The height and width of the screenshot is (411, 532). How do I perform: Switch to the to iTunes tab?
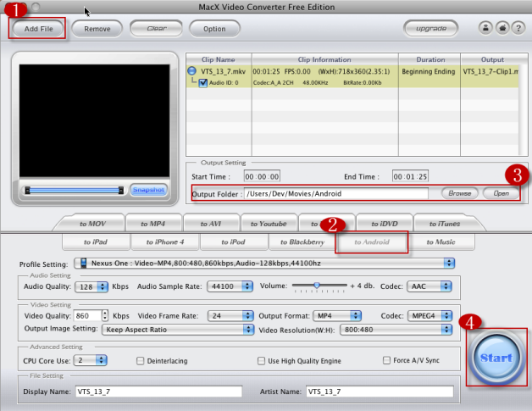pos(445,224)
